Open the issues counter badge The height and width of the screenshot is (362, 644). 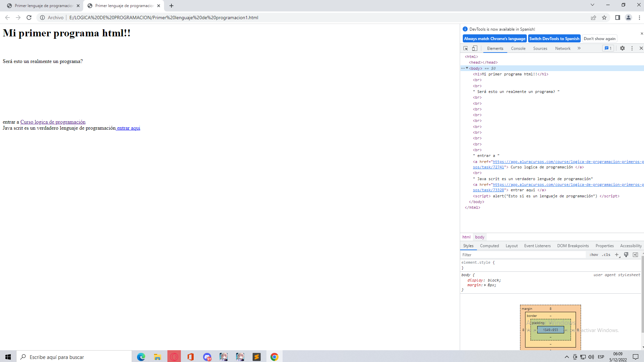click(x=608, y=48)
